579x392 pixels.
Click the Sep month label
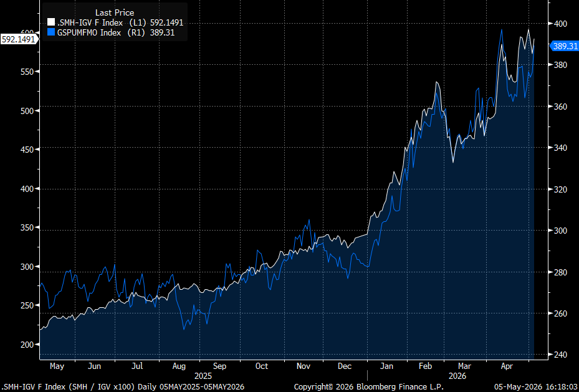tap(219, 366)
